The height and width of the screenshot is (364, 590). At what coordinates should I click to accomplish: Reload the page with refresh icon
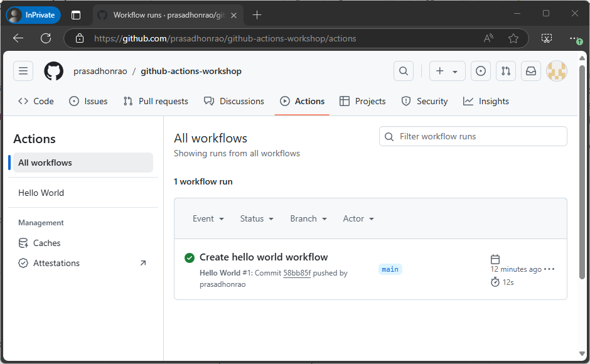[x=46, y=38]
